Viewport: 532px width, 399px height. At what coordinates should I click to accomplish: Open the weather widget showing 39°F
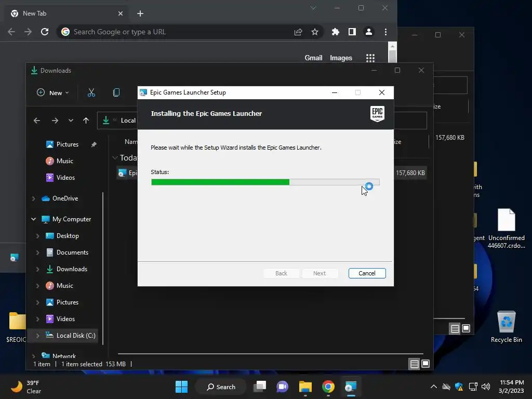[25, 387]
